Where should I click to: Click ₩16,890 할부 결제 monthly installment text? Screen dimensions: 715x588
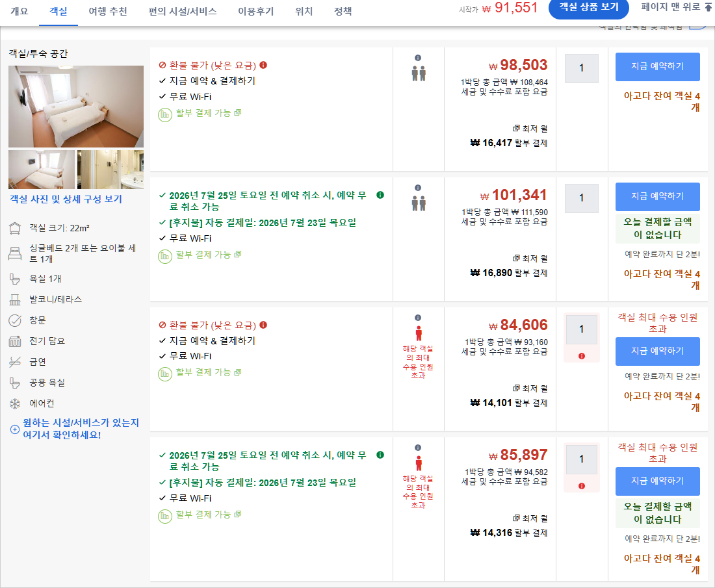[x=508, y=273]
